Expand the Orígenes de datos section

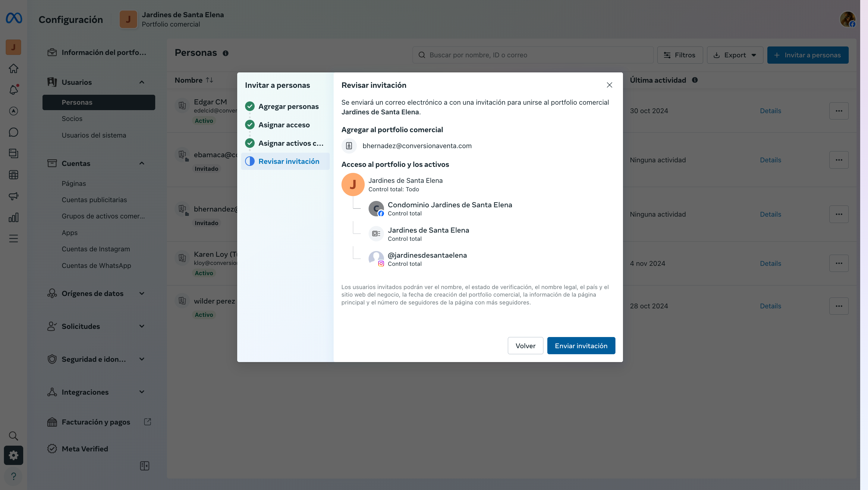(142, 293)
